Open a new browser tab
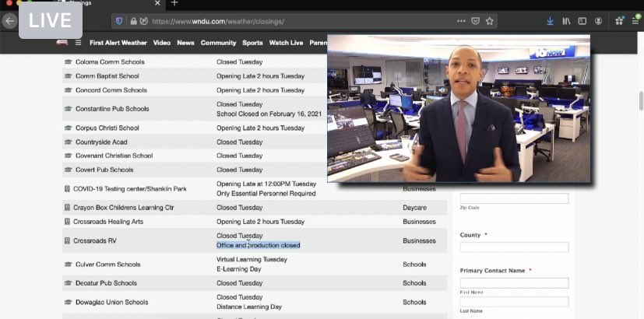This screenshot has width=644, height=319. (174, 3)
